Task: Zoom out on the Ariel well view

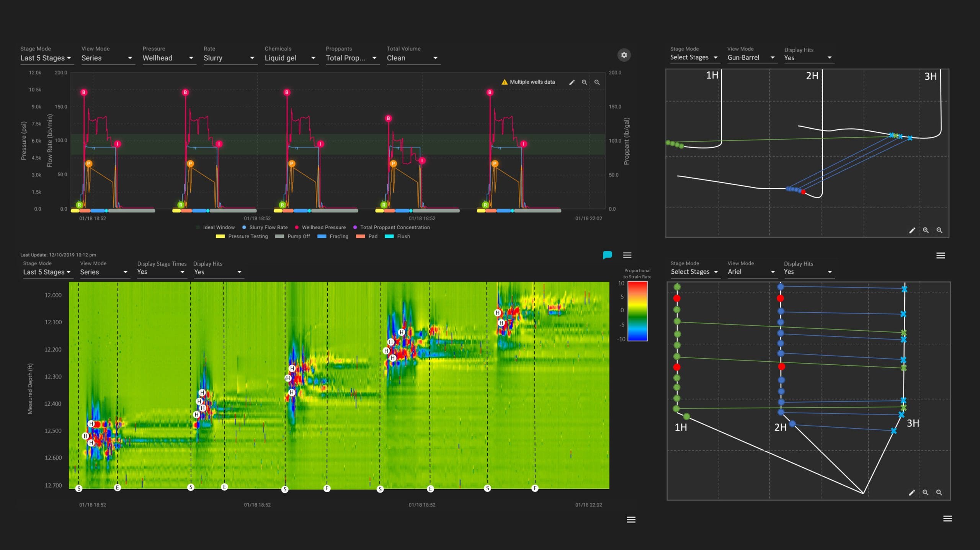Action: tap(939, 493)
